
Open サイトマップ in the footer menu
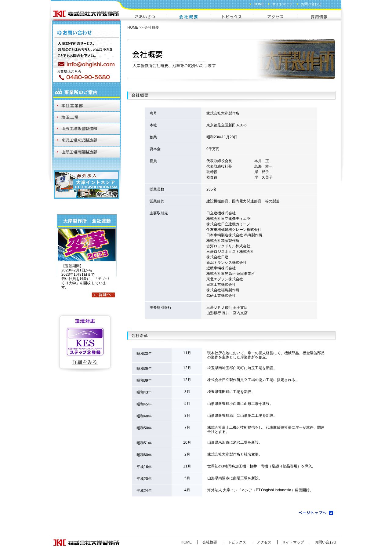click(293, 542)
